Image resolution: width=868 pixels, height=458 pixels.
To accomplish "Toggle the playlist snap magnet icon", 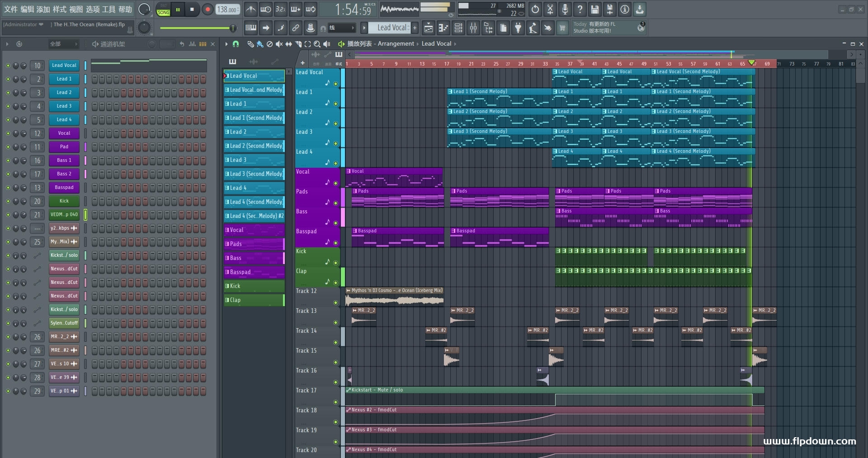I will (x=236, y=44).
